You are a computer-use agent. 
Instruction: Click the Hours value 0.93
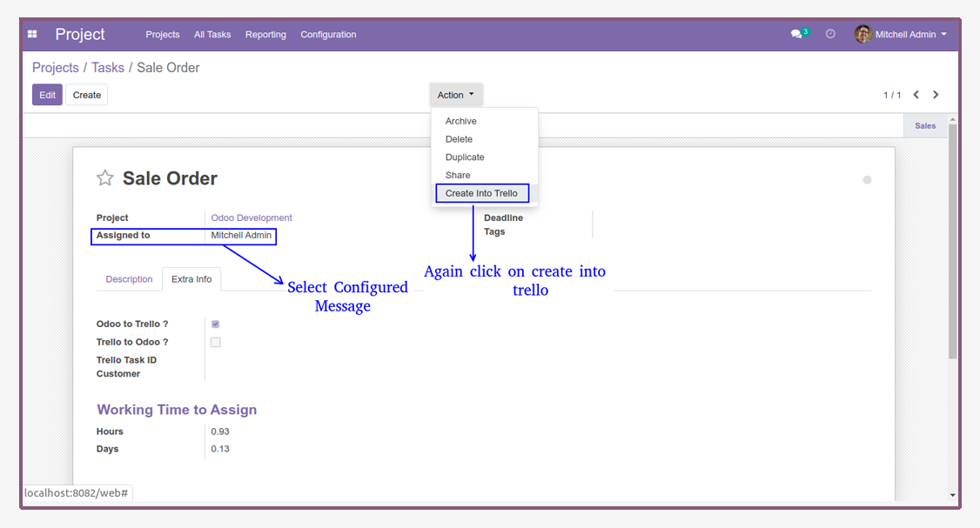(x=220, y=431)
